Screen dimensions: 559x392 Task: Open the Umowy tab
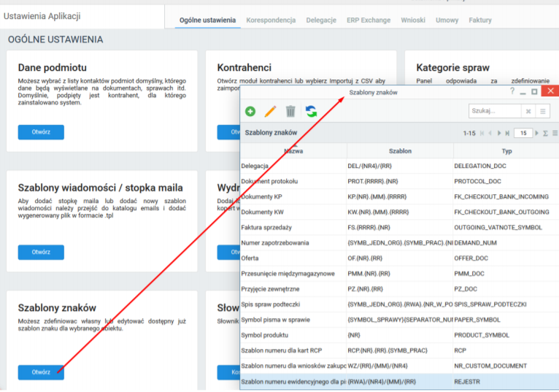pyautogui.click(x=447, y=20)
